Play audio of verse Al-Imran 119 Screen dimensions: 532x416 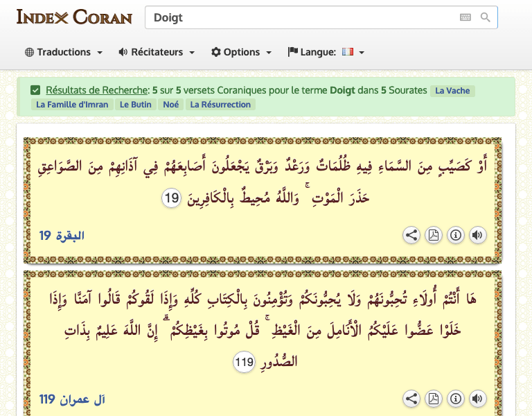click(477, 399)
